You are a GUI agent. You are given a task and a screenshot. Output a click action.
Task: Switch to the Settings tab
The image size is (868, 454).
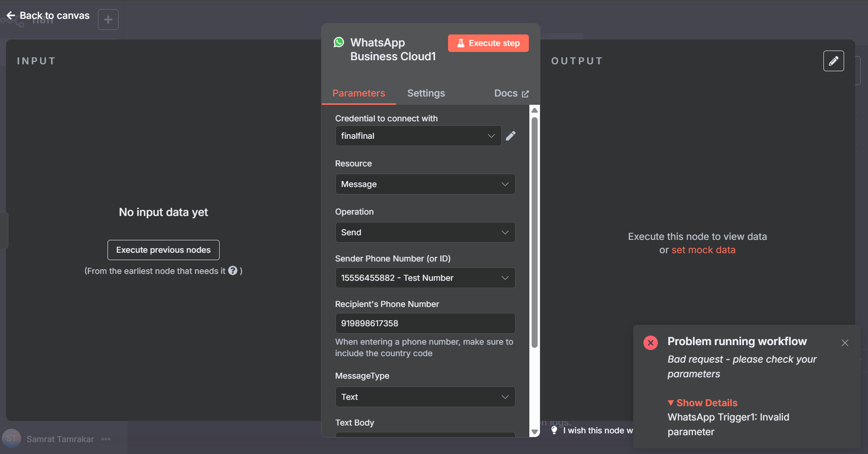[426, 93]
